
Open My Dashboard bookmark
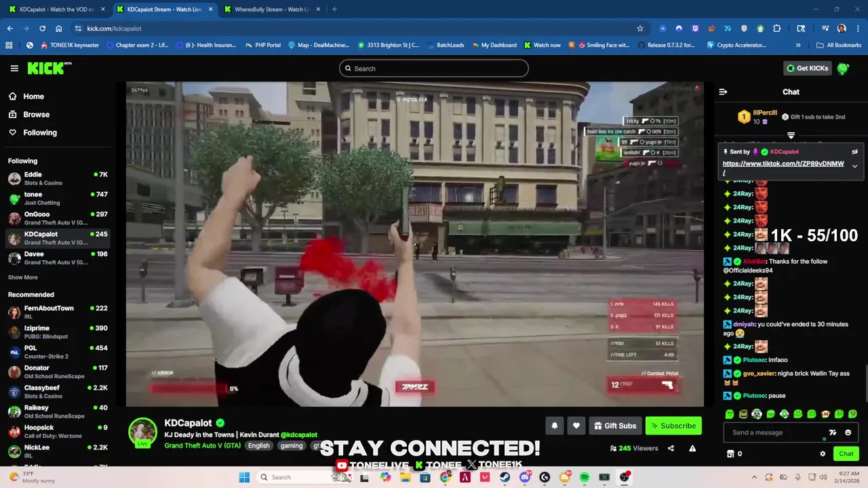pos(493,45)
